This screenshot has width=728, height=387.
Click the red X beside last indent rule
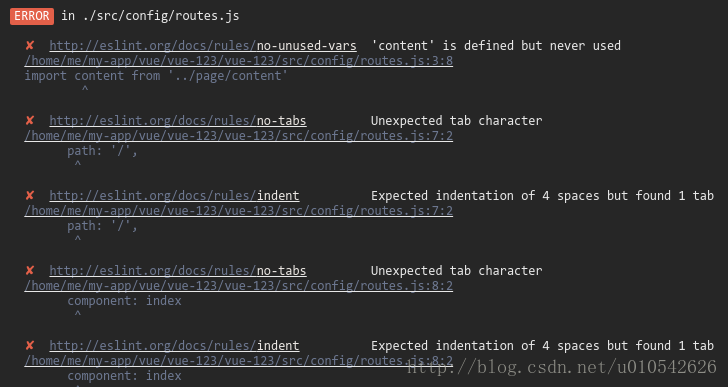pyautogui.click(x=30, y=346)
